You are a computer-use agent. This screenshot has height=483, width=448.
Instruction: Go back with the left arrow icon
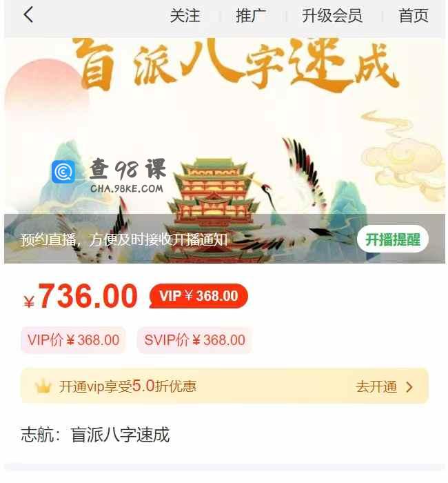pos(28,14)
